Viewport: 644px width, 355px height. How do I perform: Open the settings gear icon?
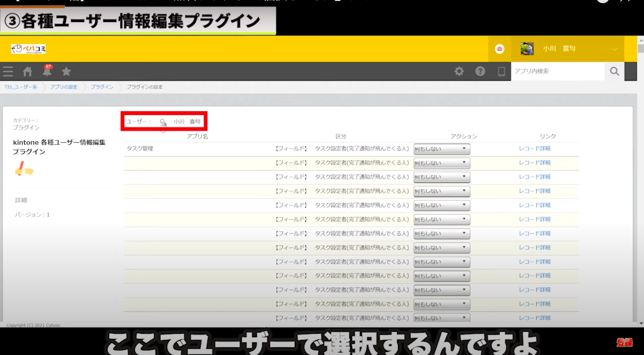459,72
